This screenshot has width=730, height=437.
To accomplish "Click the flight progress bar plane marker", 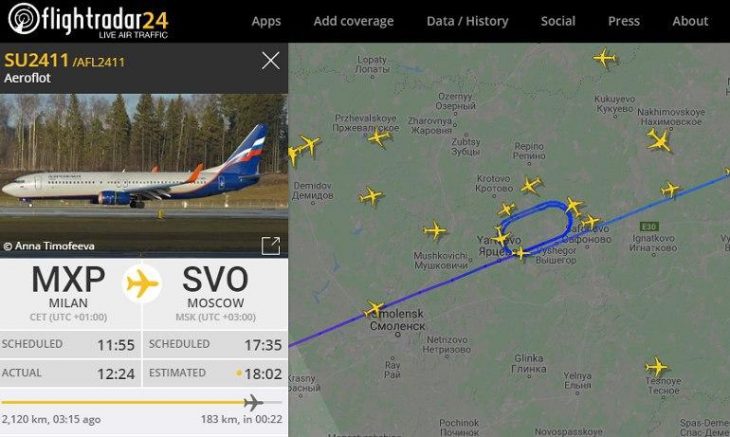I will point(253,403).
